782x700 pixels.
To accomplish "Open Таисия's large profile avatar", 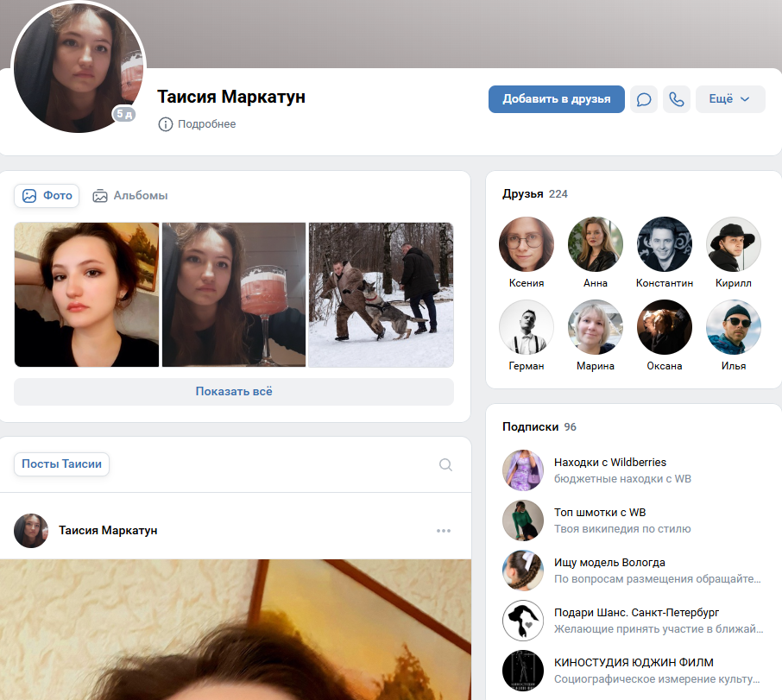I will (79, 68).
